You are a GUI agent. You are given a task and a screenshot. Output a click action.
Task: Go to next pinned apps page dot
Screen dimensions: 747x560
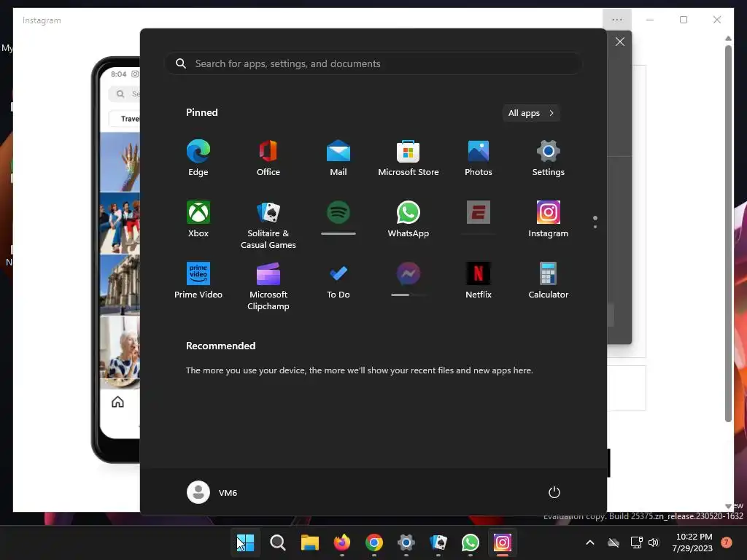click(x=595, y=227)
